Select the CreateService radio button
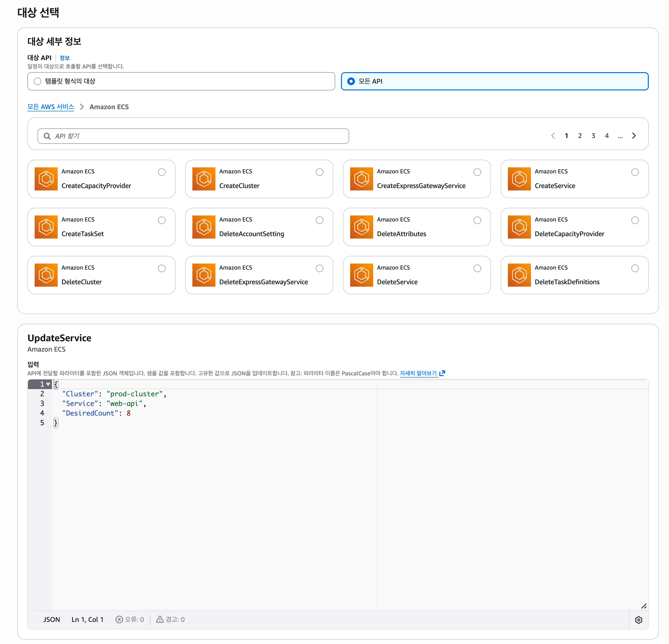The image size is (669, 644). (x=635, y=172)
